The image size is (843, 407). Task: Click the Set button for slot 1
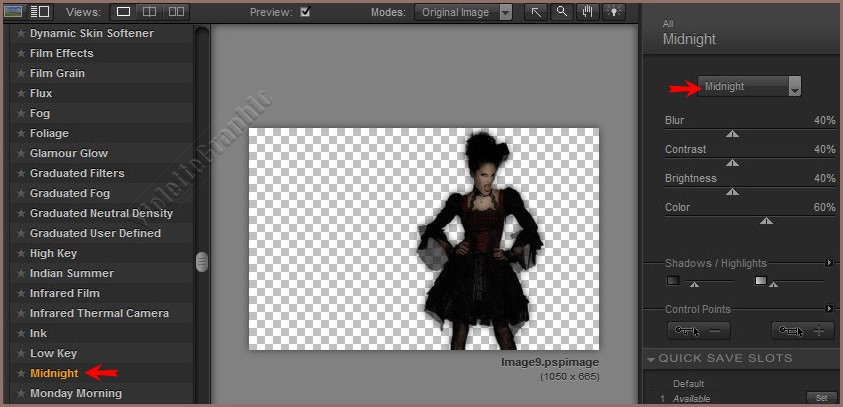(x=821, y=397)
